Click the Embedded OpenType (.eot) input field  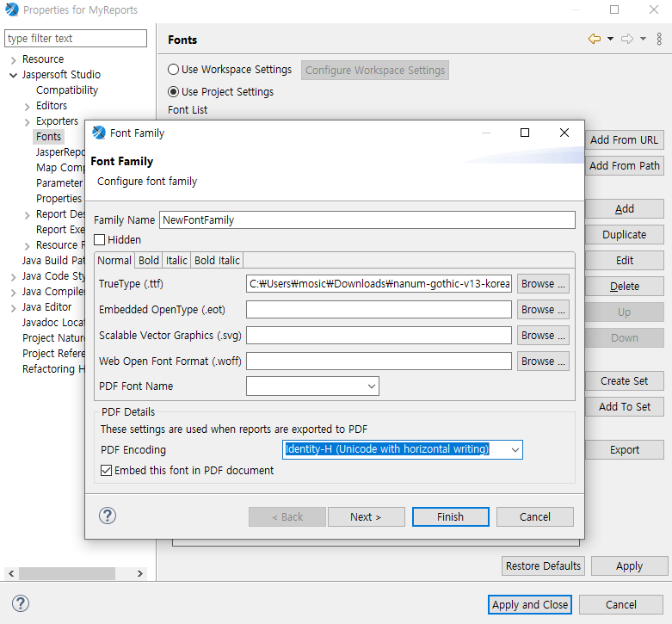point(379,310)
